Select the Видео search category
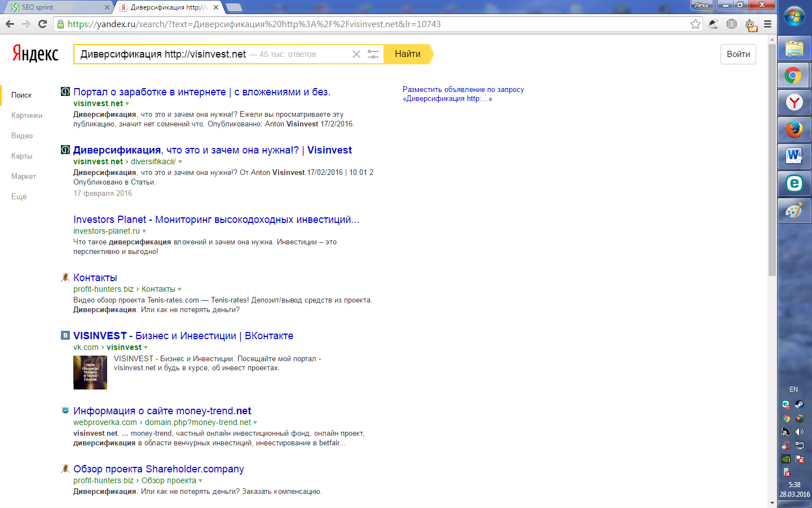 coord(22,135)
